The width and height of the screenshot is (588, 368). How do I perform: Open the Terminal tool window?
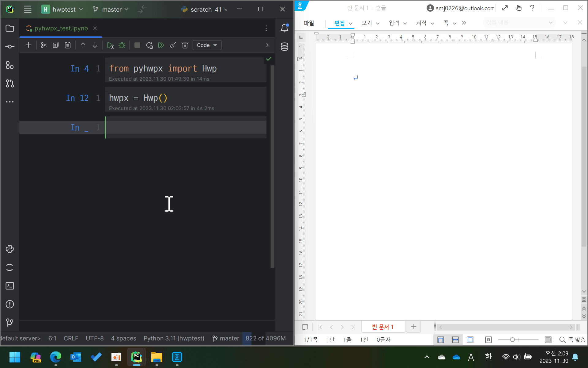pos(10,286)
